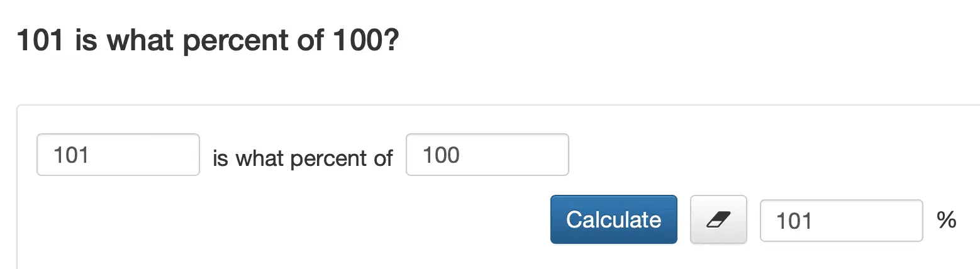Viewport: 980px width, 269px height.
Task: Click the grey eraser button before the result
Action: click(718, 219)
